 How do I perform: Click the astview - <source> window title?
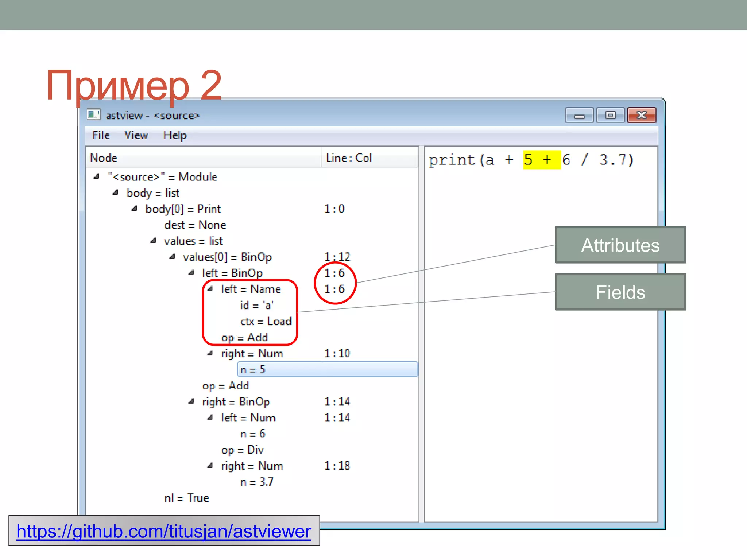point(152,116)
